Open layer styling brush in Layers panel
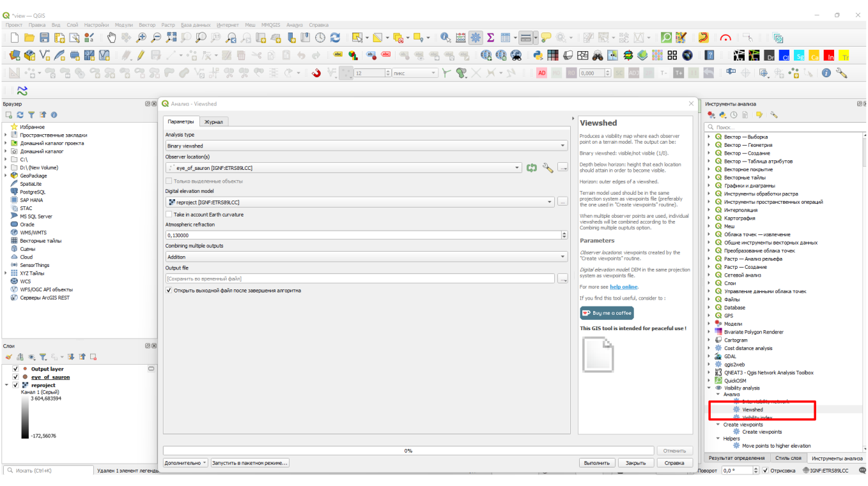868x486 pixels. point(9,357)
